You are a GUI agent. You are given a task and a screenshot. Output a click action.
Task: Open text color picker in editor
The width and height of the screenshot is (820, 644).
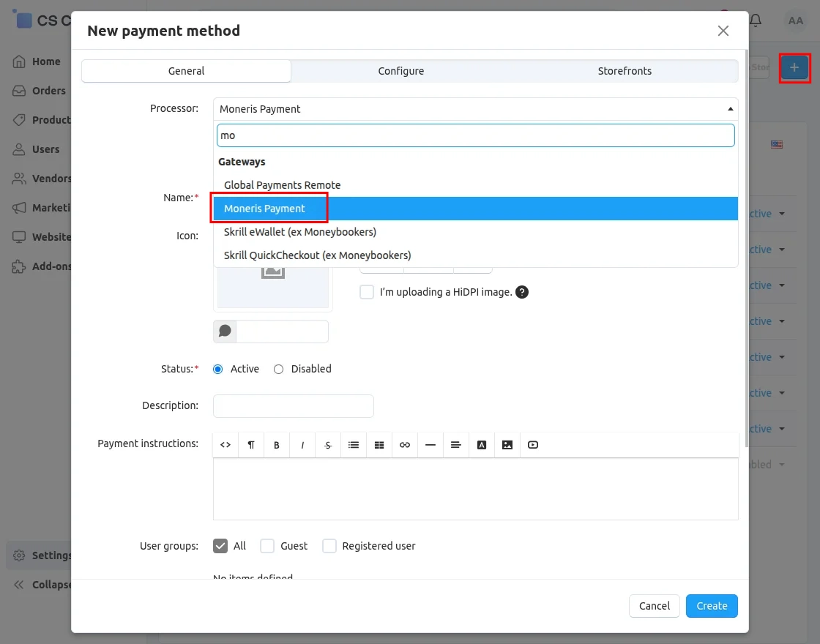click(482, 445)
